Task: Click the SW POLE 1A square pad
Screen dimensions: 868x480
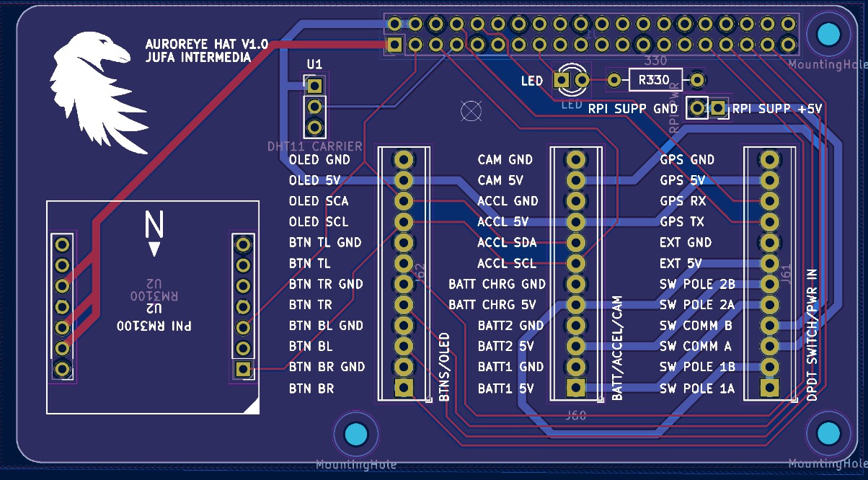Action: point(770,388)
